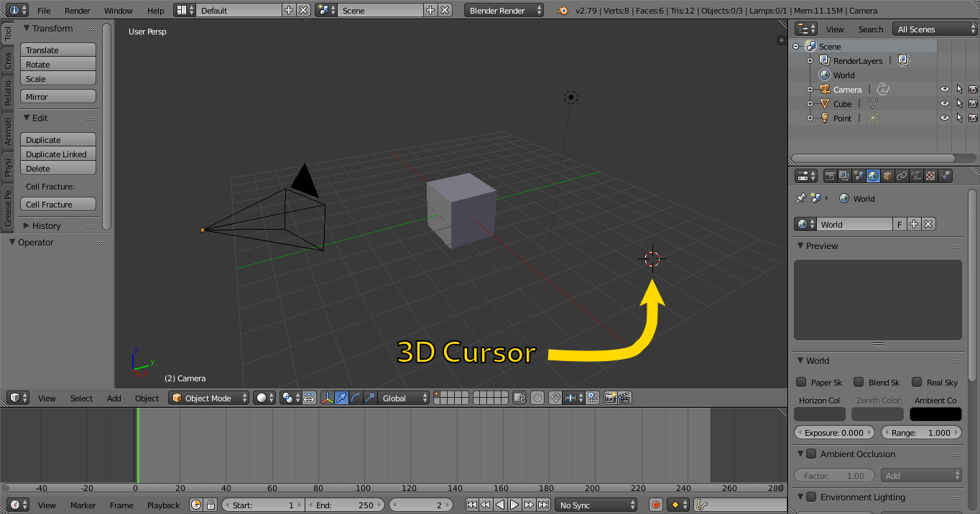Select the translate manipulator arrow icon

point(342,398)
